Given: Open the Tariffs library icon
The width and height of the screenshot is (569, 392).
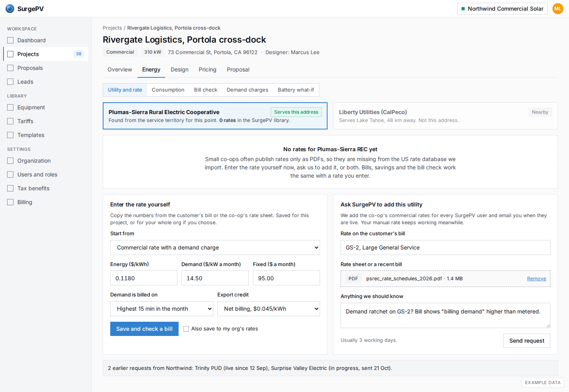Looking at the screenshot, I should (x=10, y=121).
